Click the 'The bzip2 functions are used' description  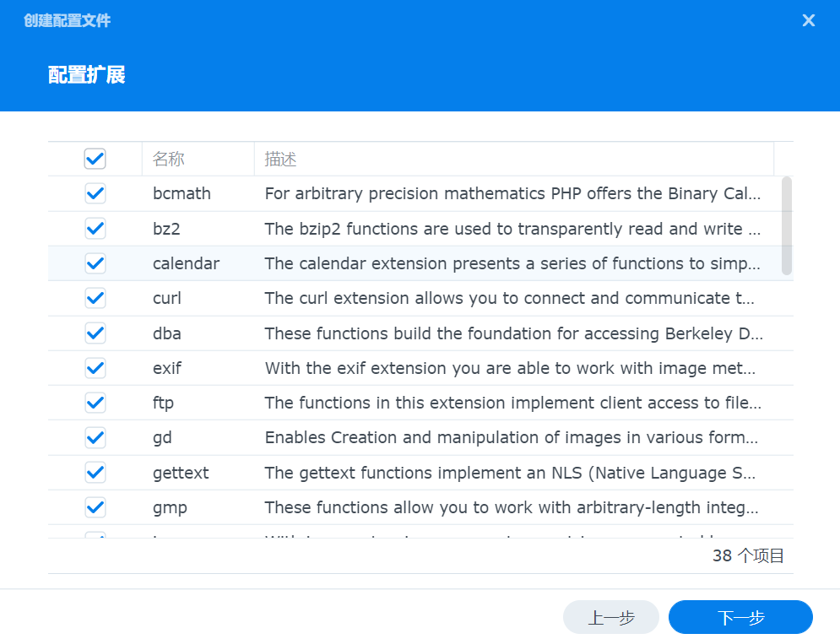pos(512,229)
